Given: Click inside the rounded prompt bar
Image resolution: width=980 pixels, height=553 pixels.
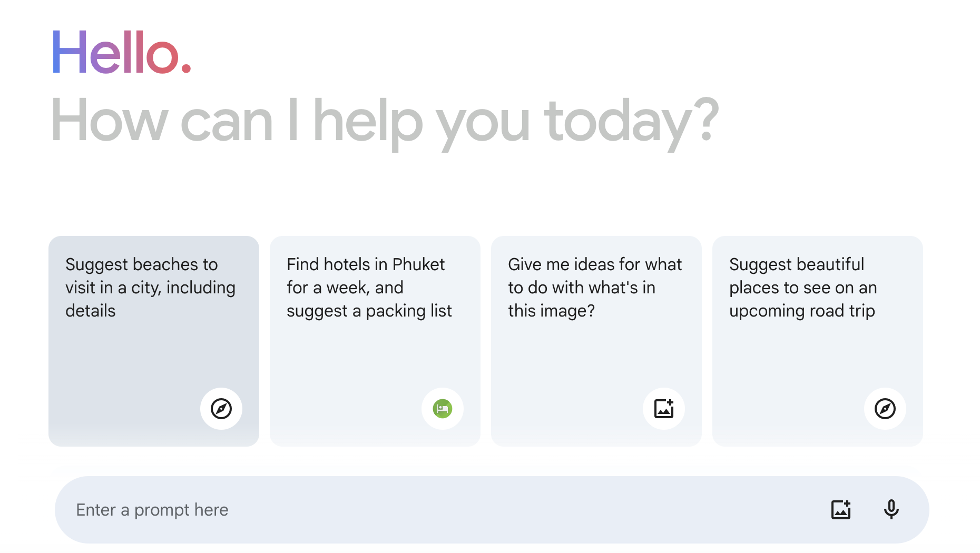Looking at the screenshot, I should click(x=369, y=509).
